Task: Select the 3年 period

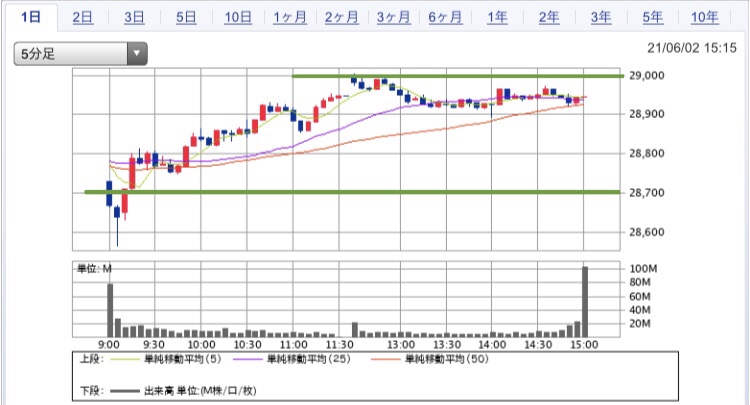Action: point(601,18)
